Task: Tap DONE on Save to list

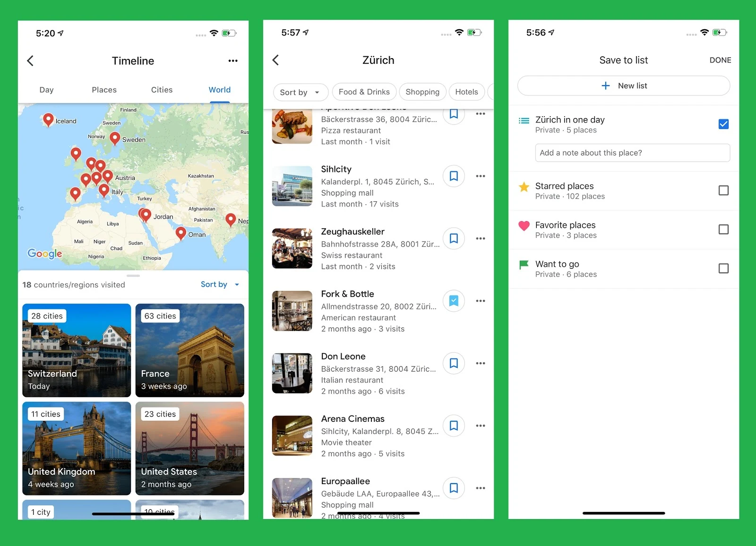Action: coord(720,60)
